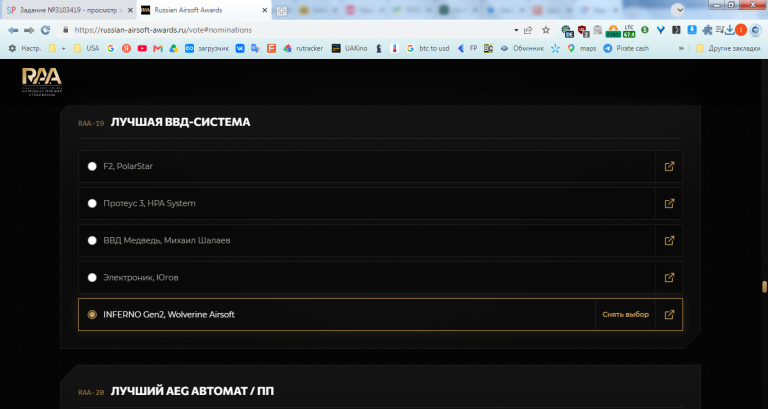Screen dimensions: 768x409
Task: Open the downloads arrow icon in toolbar
Action: click(x=729, y=30)
